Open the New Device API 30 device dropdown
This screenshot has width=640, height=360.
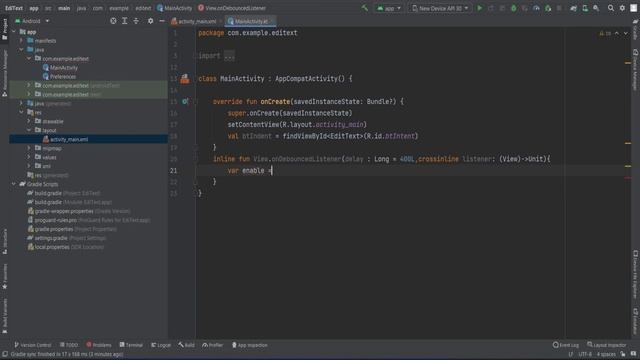tap(440, 8)
